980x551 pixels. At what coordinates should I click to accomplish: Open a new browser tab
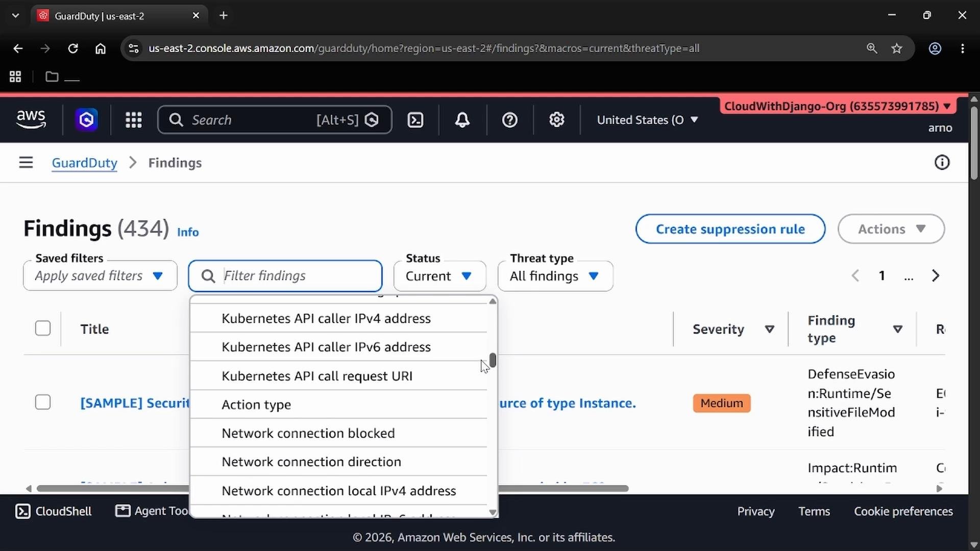click(224, 16)
